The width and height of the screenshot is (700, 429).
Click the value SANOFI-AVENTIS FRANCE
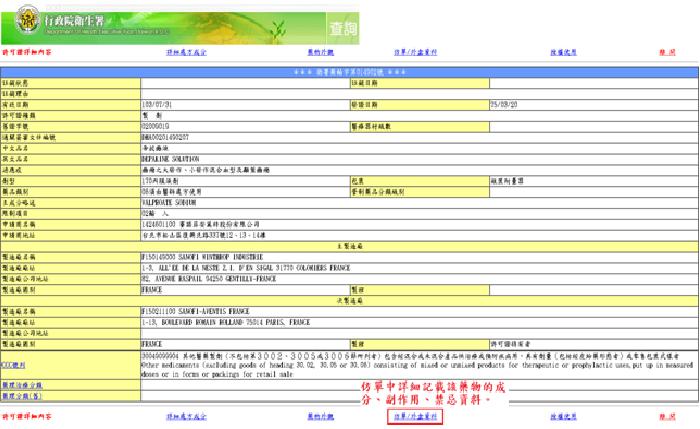214,311
